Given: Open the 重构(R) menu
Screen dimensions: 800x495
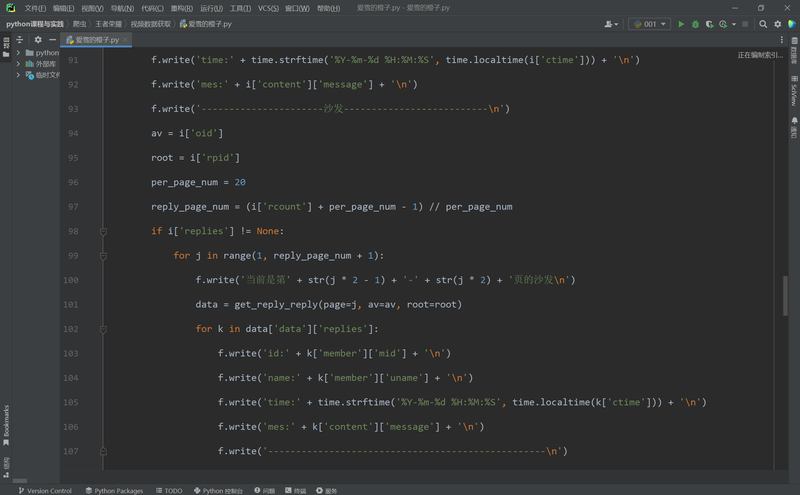Looking at the screenshot, I should coord(182,8).
